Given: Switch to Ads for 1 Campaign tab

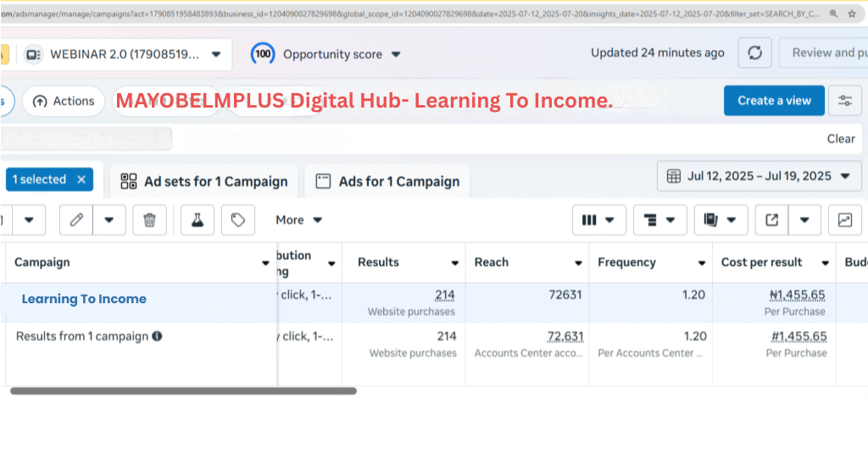Looking at the screenshot, I should click(387, 181).
